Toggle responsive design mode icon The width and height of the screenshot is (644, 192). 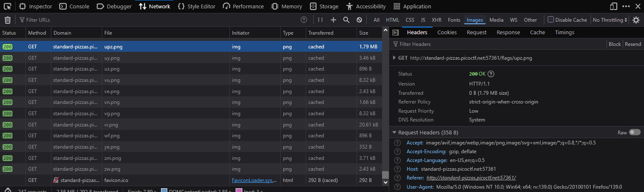[614, 6]
